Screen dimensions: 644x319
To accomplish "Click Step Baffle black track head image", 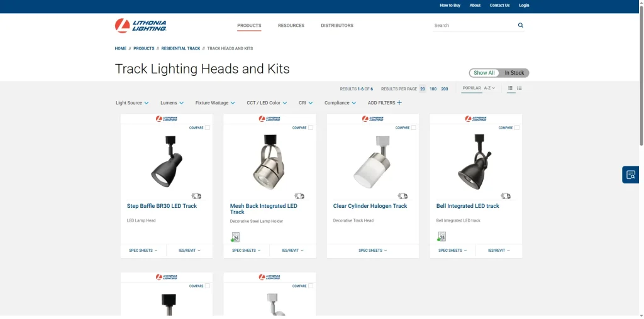I will click(166, 161).
